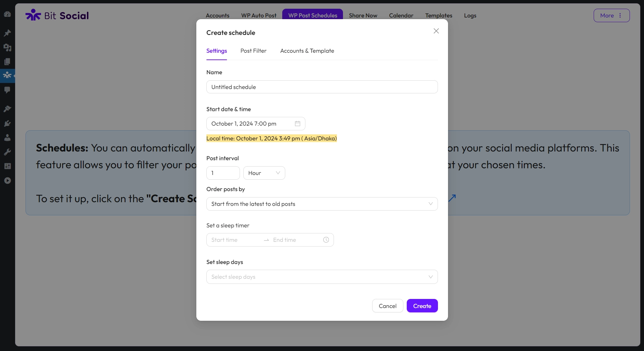Image resolution: width=644 pixels, height=351 pixels.
Task: Click the calendar icon in start date field
Action: pos(297,124)
